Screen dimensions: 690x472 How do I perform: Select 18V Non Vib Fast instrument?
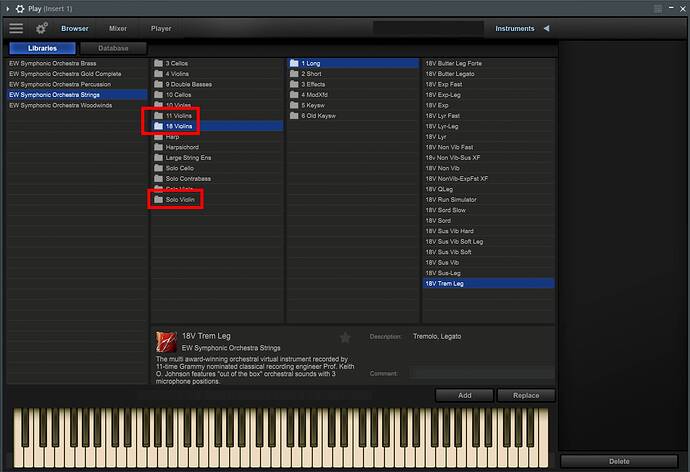tap(488, 147)
